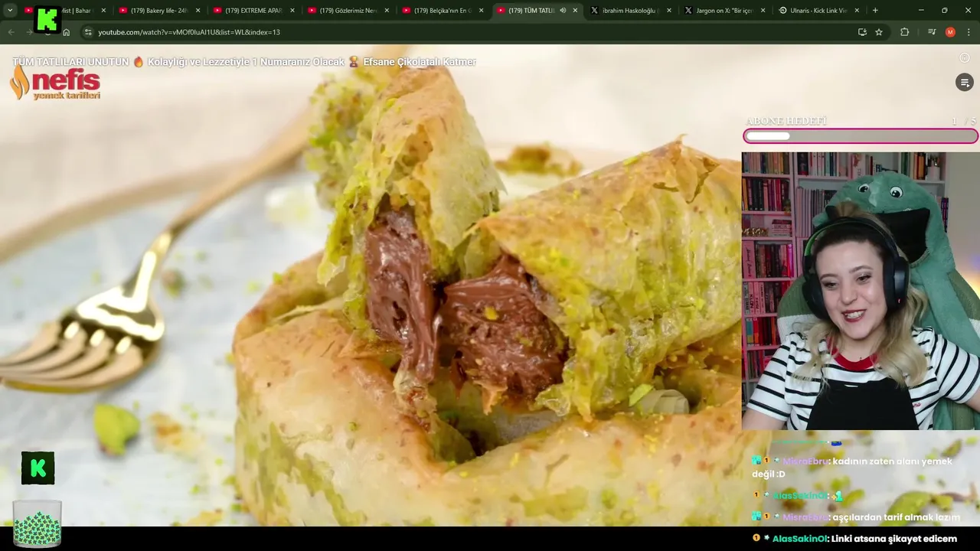Bookmark this page with the star icon
The image size is (980, 551).
click(879, 32)
